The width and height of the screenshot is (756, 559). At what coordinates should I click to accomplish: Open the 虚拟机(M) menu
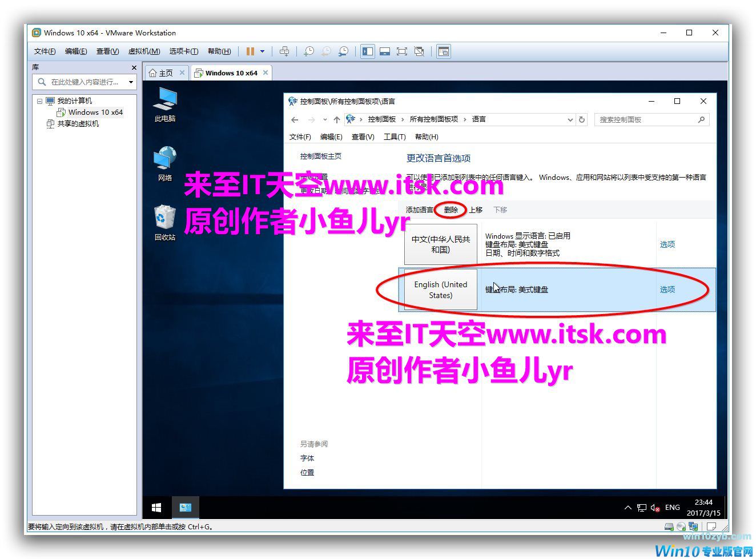coord(144,51)
